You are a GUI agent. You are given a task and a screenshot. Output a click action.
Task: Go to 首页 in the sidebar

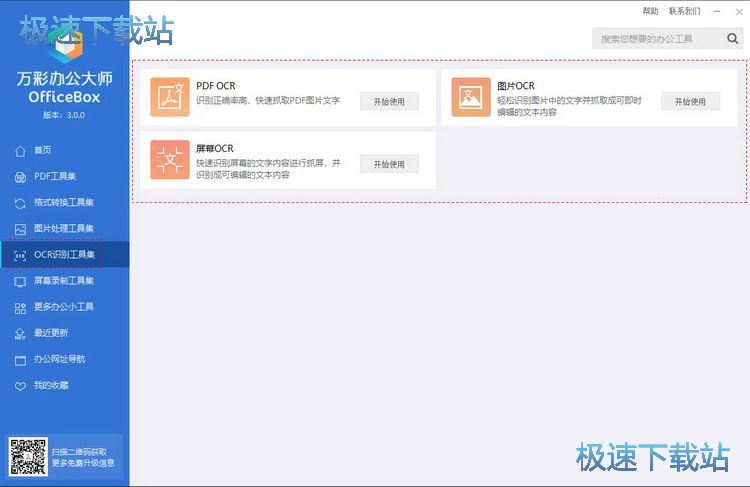65,150
